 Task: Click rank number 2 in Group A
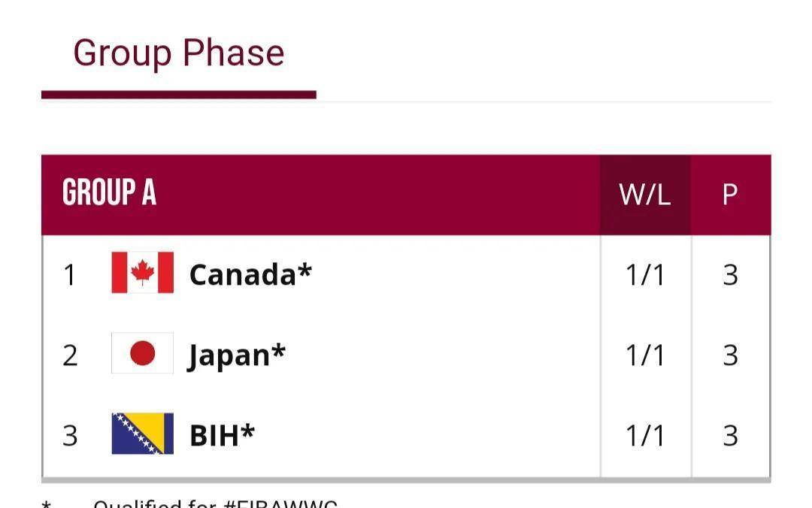70,355
